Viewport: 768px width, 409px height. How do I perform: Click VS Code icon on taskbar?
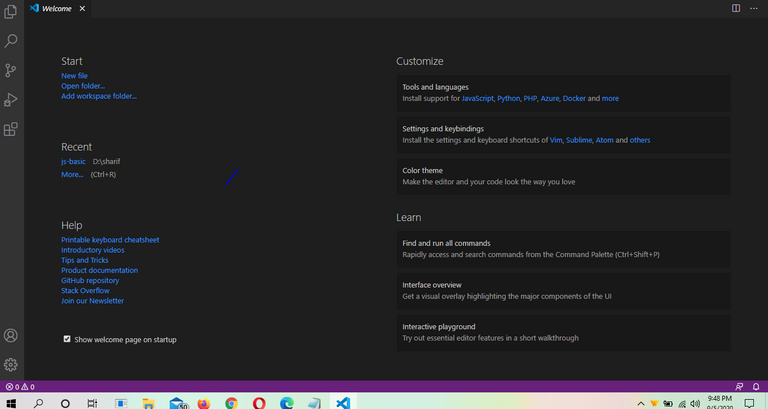tap(343, 403)
